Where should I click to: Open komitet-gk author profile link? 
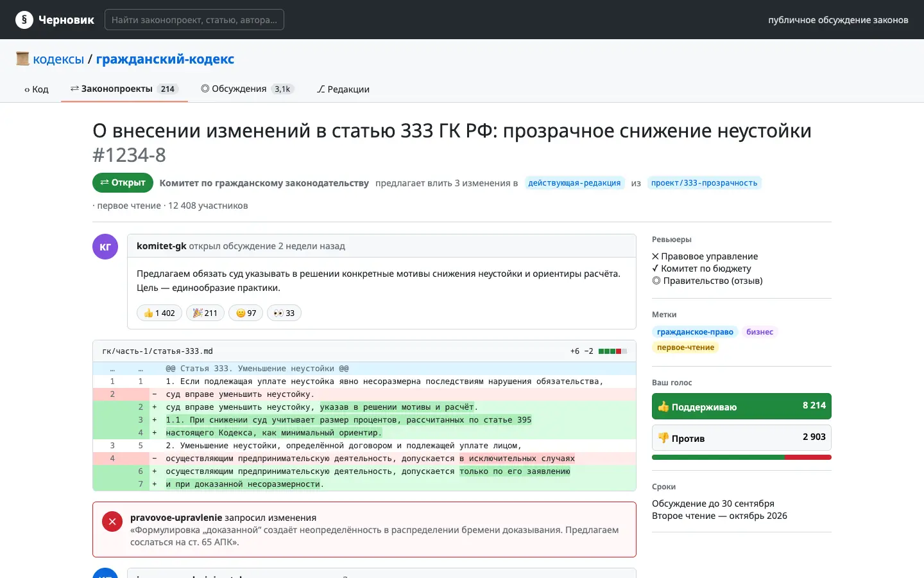162,246
